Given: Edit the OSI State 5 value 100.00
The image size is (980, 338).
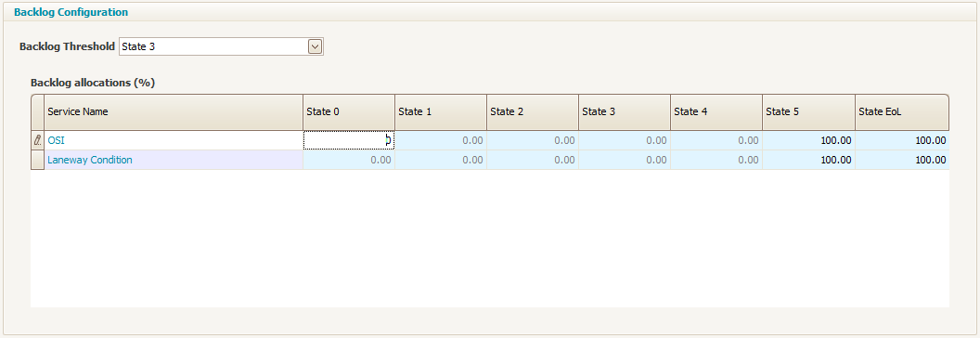Looking at the screenshot, I should point(808,141).
